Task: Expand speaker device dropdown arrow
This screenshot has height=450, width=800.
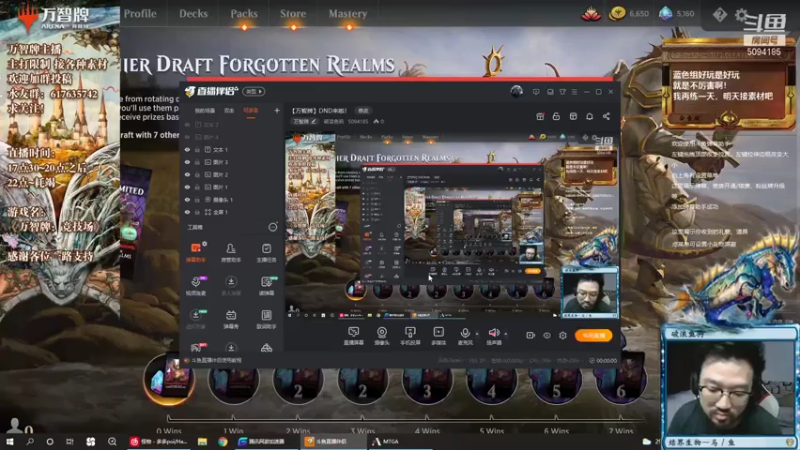Action: [x=506, y=334]
